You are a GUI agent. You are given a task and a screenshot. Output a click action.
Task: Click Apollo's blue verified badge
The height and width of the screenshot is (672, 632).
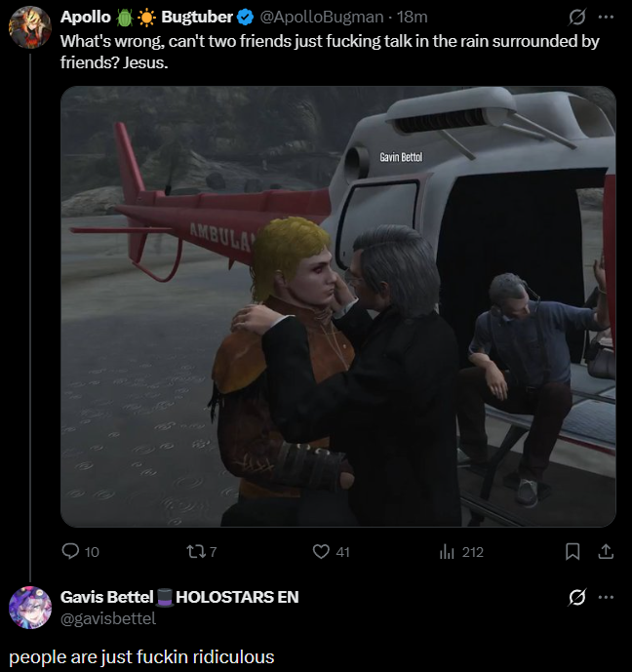coord(245,18)
